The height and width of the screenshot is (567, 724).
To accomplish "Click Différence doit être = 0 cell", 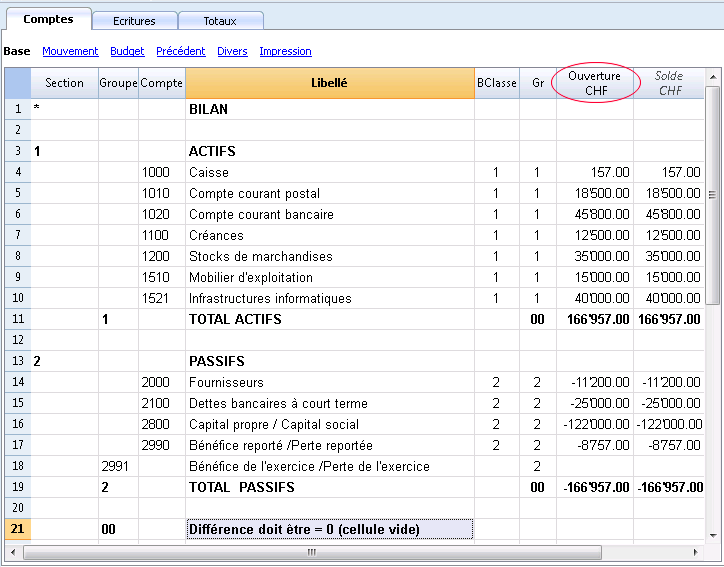I will pyautogui.click(x=330, y=529).
